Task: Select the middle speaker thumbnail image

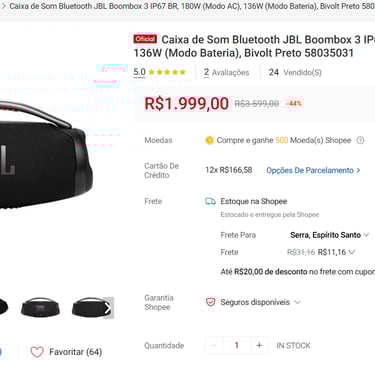Action: [x=40, y=308]
